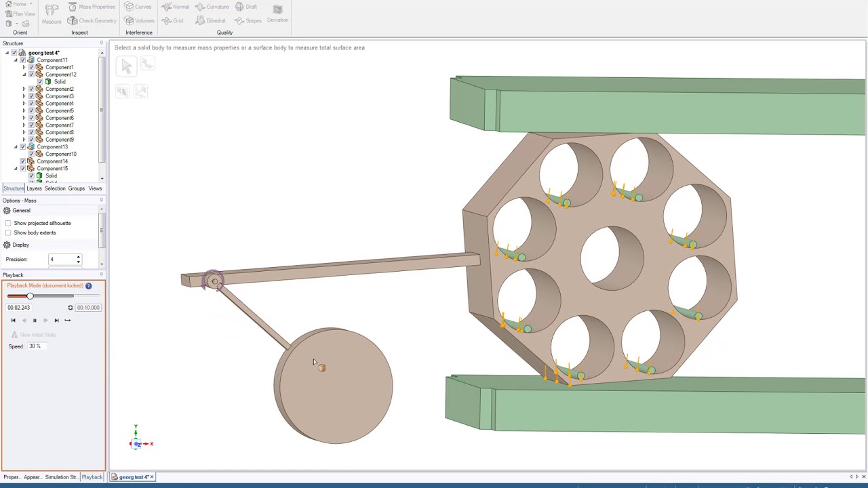The height and width of the screenshot is (488, 868).
Task: Jump playback to the start
Action: coord(13,321)
